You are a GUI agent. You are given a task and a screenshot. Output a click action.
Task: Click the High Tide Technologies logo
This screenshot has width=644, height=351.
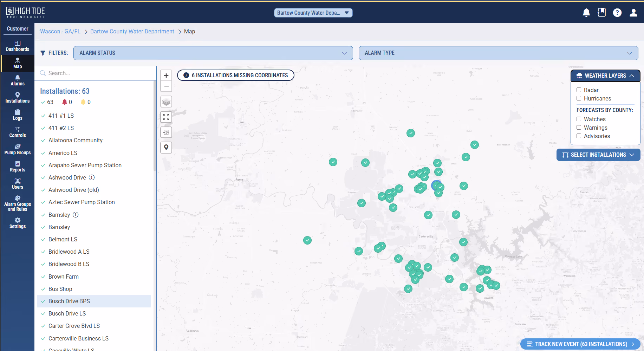(x=25, y=12)
